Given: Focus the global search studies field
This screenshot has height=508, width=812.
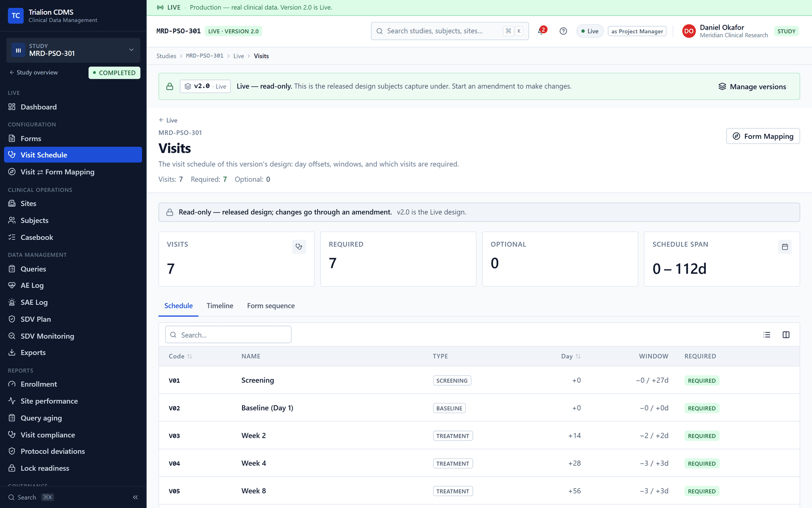Looking at the screenshot, I should click(x=450, y=31).
